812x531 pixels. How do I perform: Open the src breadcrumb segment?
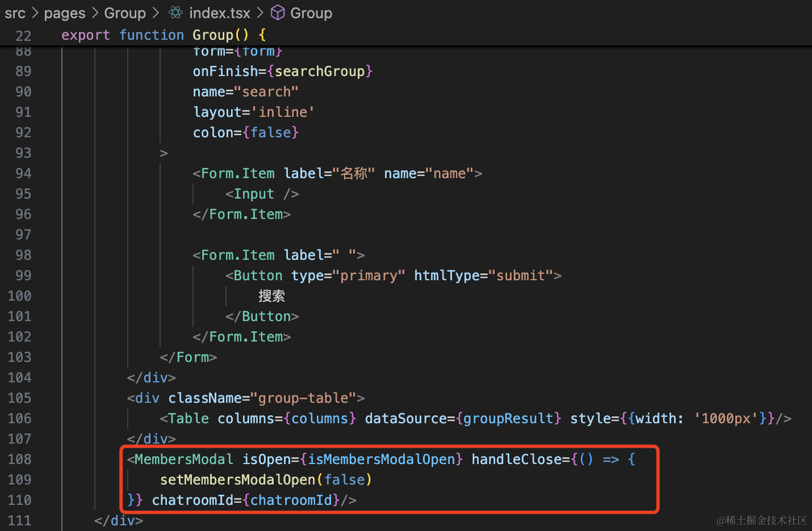pyautogui.click(x=15, y=13)
